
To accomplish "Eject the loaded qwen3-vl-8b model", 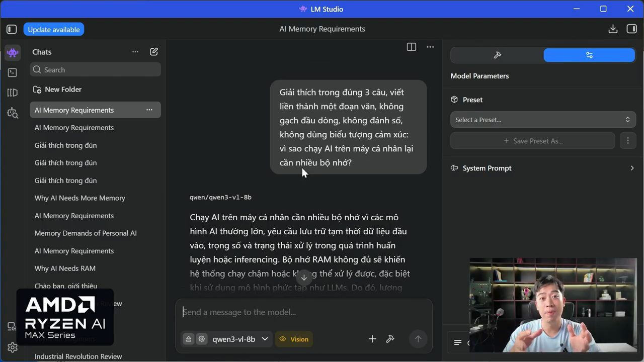I will 189,339.
